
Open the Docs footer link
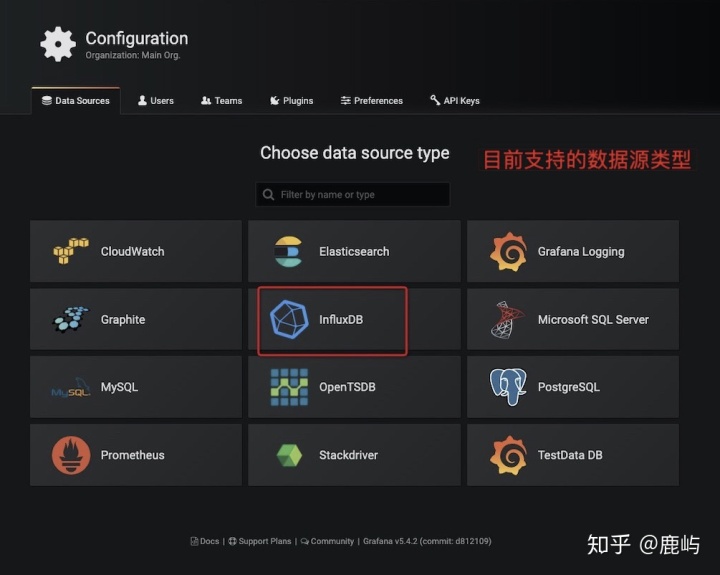[205, 541]
